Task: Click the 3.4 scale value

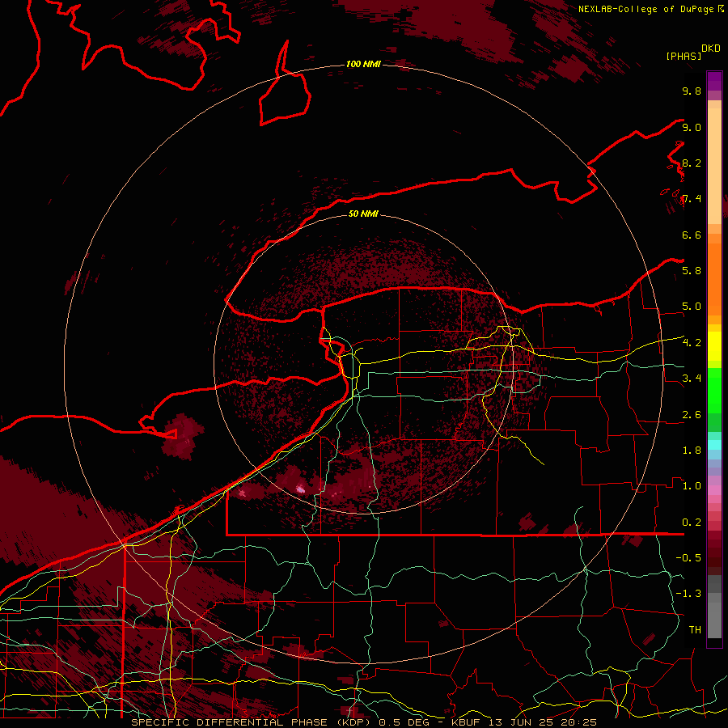Action: point(692,379)
